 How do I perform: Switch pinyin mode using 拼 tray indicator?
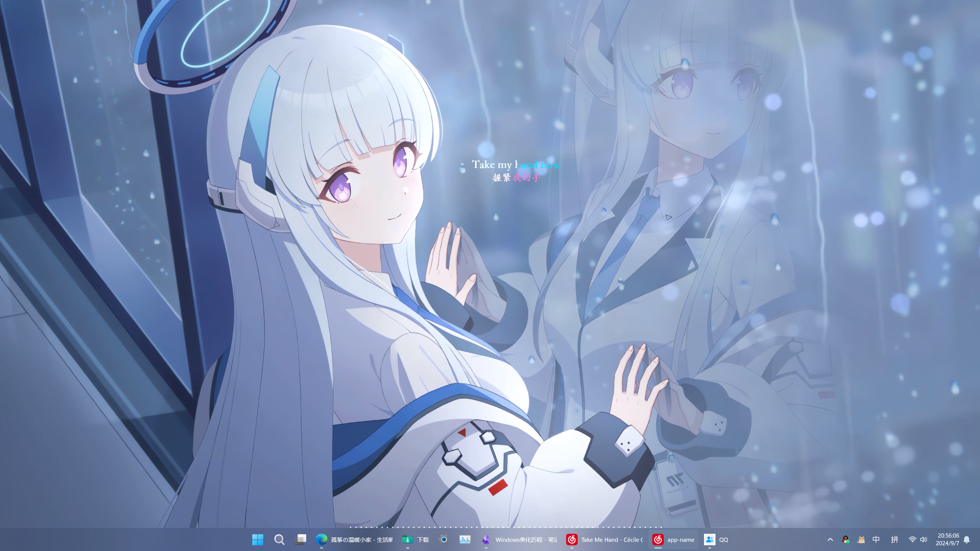895,540
